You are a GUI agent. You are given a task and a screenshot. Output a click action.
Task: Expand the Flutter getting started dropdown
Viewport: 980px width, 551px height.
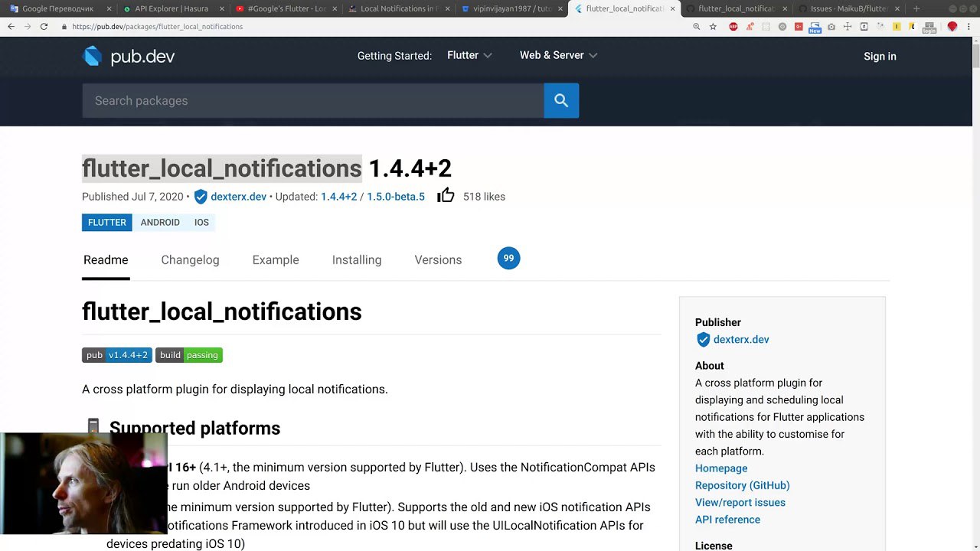point(469,55)
